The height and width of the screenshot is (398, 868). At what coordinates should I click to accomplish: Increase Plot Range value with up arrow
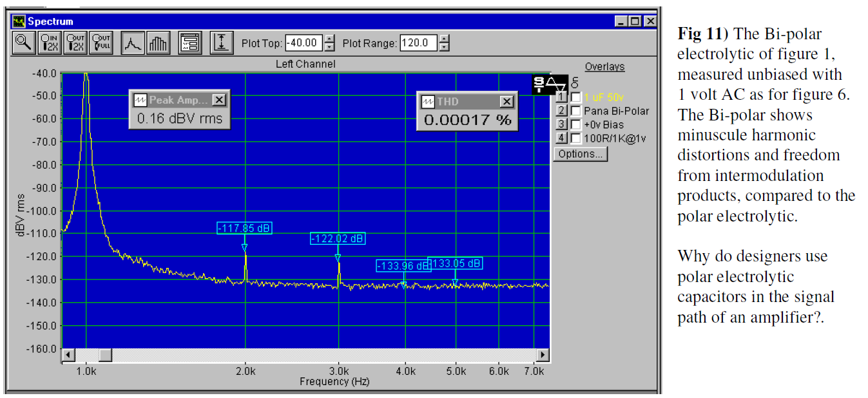click(x=443, y=39)
